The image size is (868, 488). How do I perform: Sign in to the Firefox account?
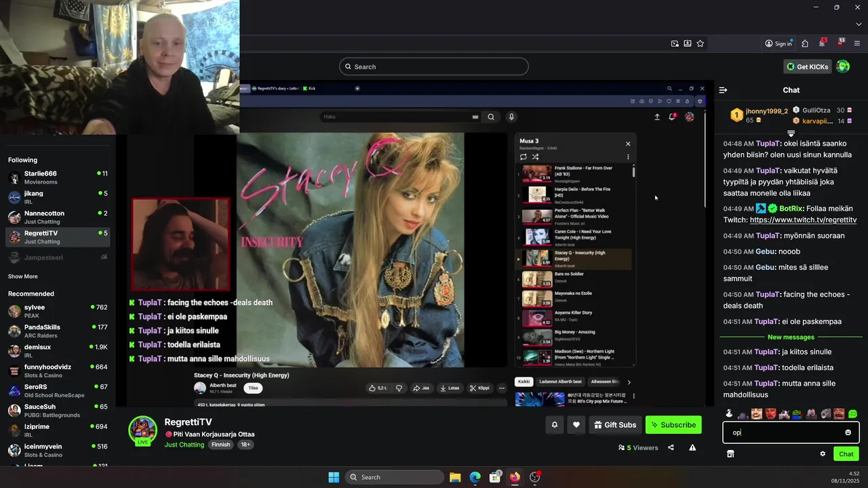pos(778,43)
